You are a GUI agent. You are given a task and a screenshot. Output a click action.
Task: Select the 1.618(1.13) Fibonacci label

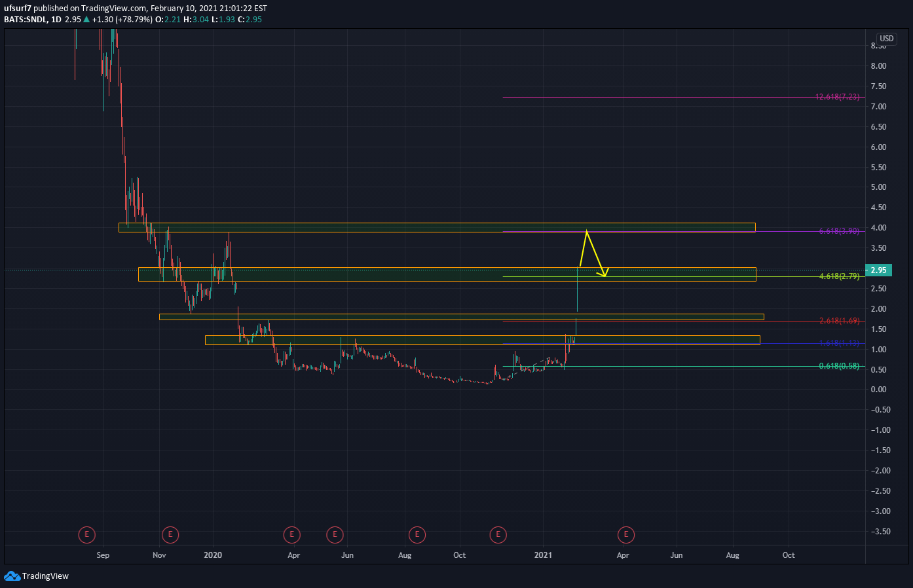[839, 343]
